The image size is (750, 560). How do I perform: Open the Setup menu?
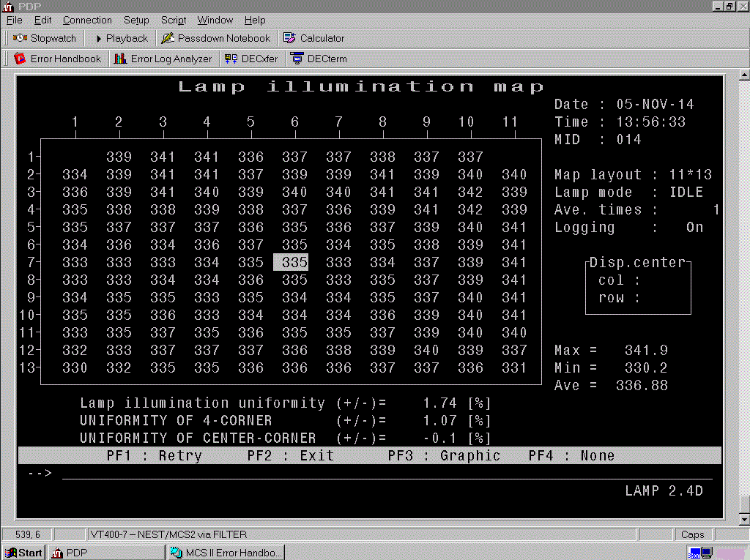click(x=136, y=20)
